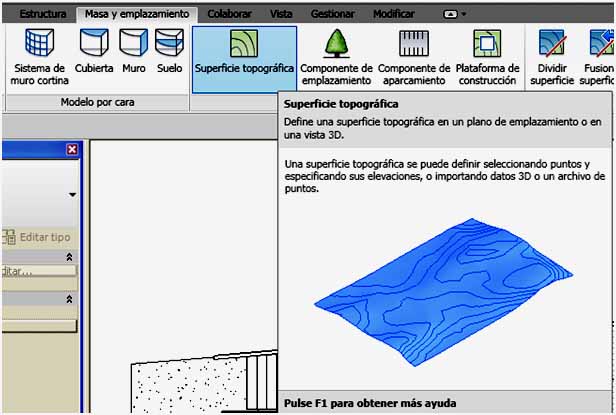
Task: Open the type selector dropdown arrow
Action: (x=72, y=195)
